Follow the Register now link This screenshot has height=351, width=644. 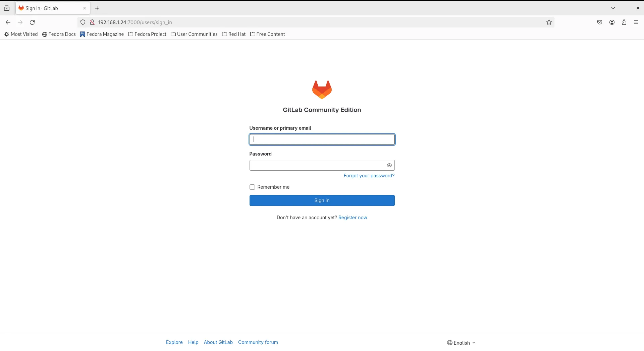pos(353,218)
